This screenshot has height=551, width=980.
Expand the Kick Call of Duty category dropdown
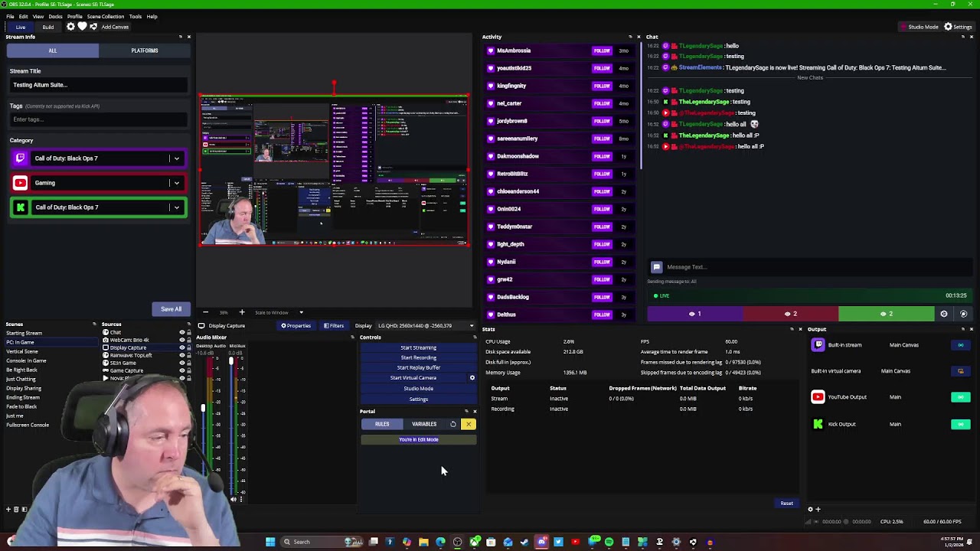coord(176,207)
